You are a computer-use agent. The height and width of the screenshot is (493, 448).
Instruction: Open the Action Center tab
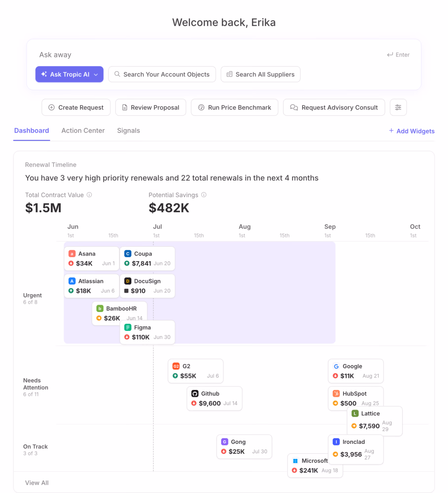pos(83,130)
